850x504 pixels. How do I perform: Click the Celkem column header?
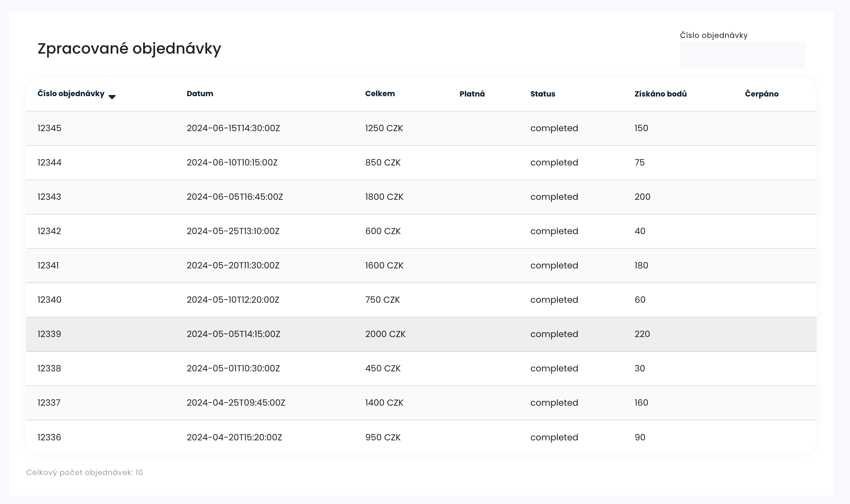tap(380, 94)
